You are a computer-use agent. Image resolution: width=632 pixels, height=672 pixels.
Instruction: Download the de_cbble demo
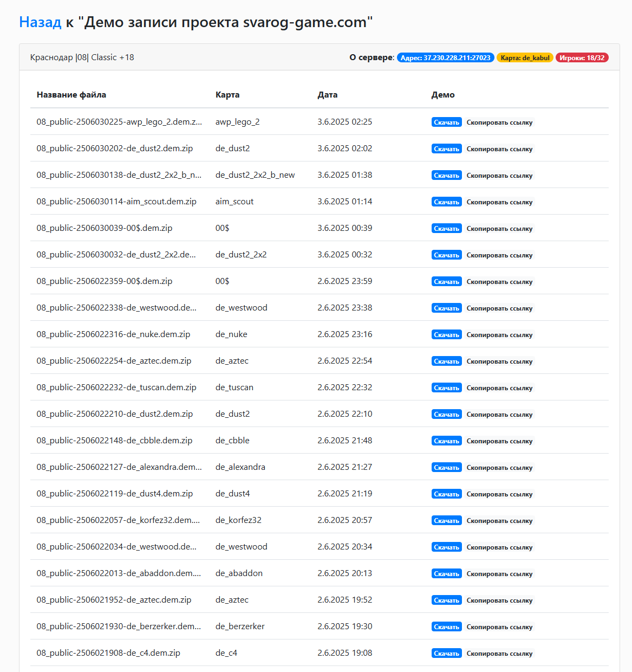447,441
